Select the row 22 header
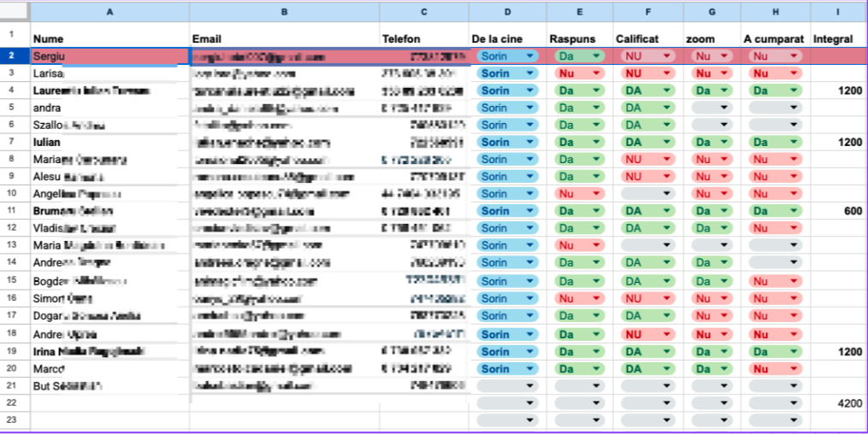Viewport: 868px width, 434px height. (12, 402)
